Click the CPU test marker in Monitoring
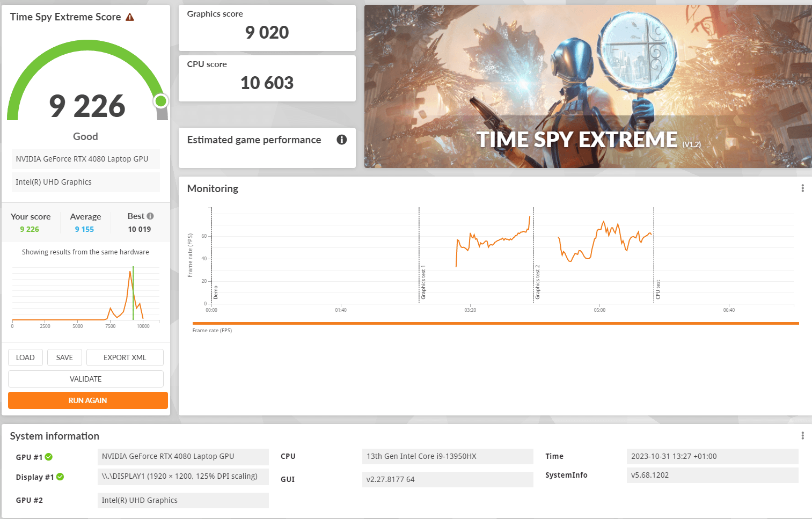 pyautogui.click(x=658, y=290)
